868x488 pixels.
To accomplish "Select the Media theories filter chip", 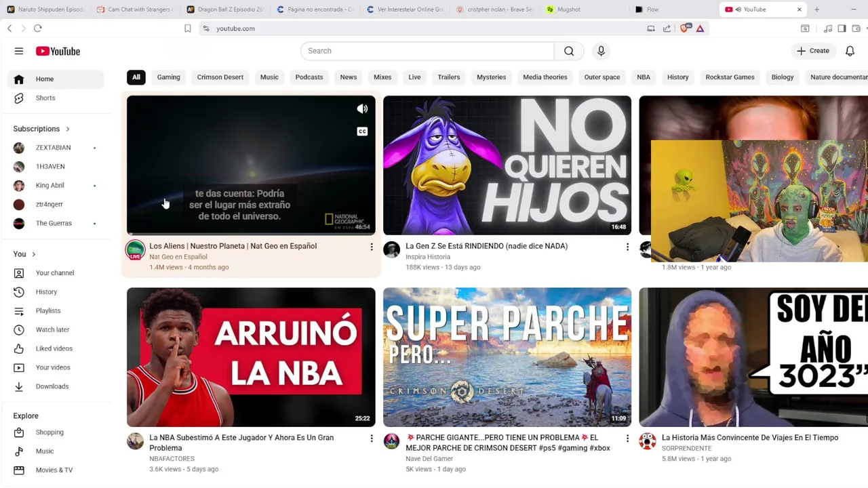I will (545, 77).
